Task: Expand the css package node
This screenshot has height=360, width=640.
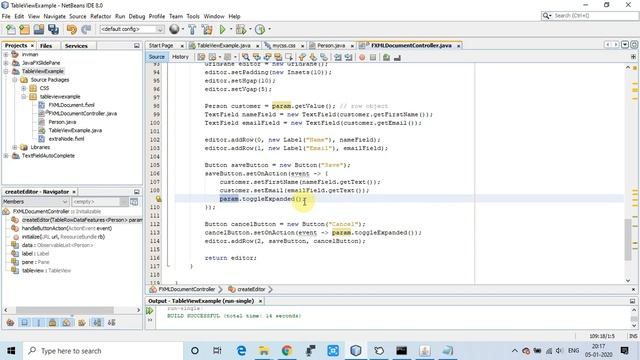Action: point(24,88)
